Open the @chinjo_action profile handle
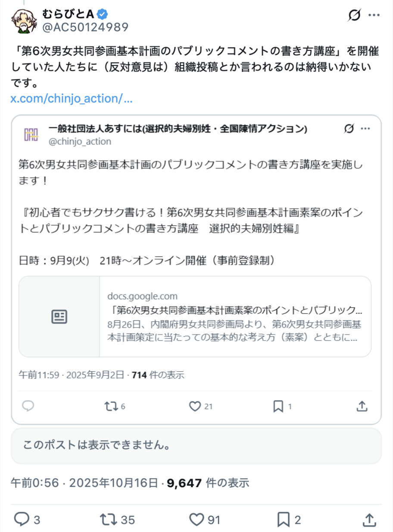 click(80, 141)
